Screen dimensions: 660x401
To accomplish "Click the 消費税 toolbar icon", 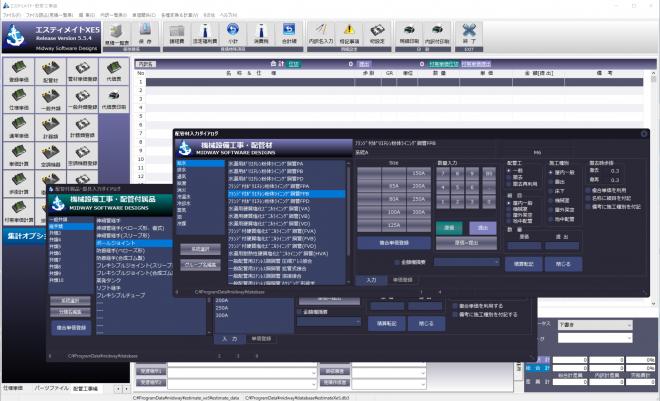I will pyautogui.click(x=261, y=34).
